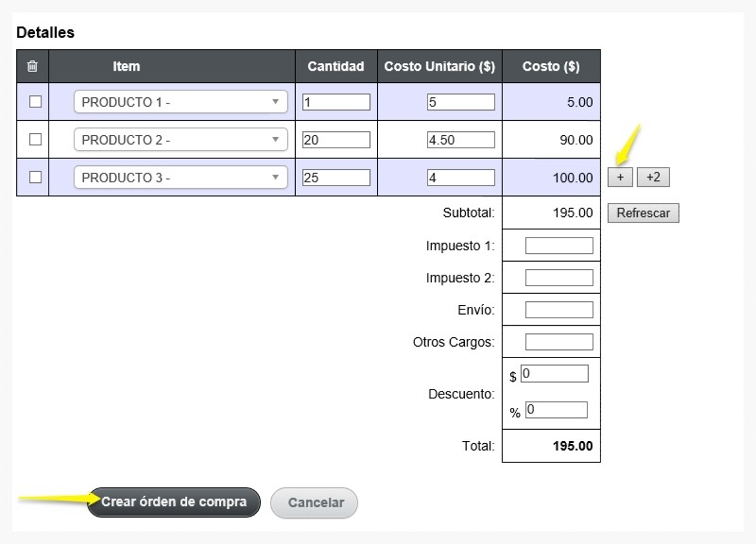Focus the Impuesto 1 field
The height and width of the screenshot is (544, 756).
click(559, 246)
